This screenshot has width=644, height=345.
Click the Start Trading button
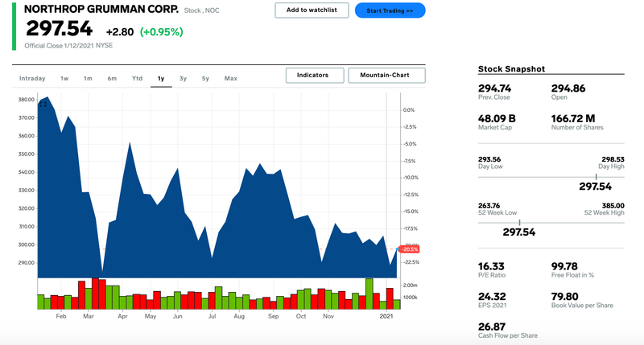point(390,10)
